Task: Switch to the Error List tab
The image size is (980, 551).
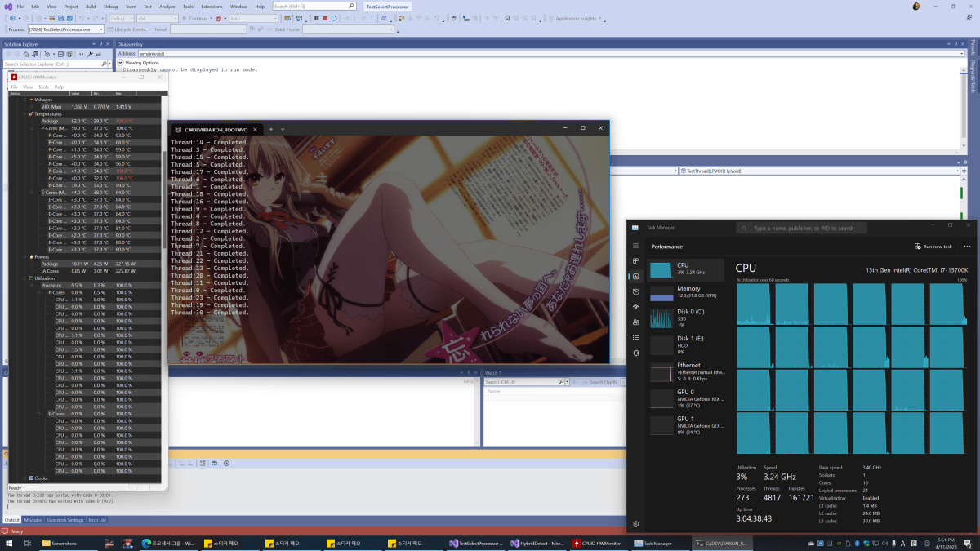Action: coord(97,519)
